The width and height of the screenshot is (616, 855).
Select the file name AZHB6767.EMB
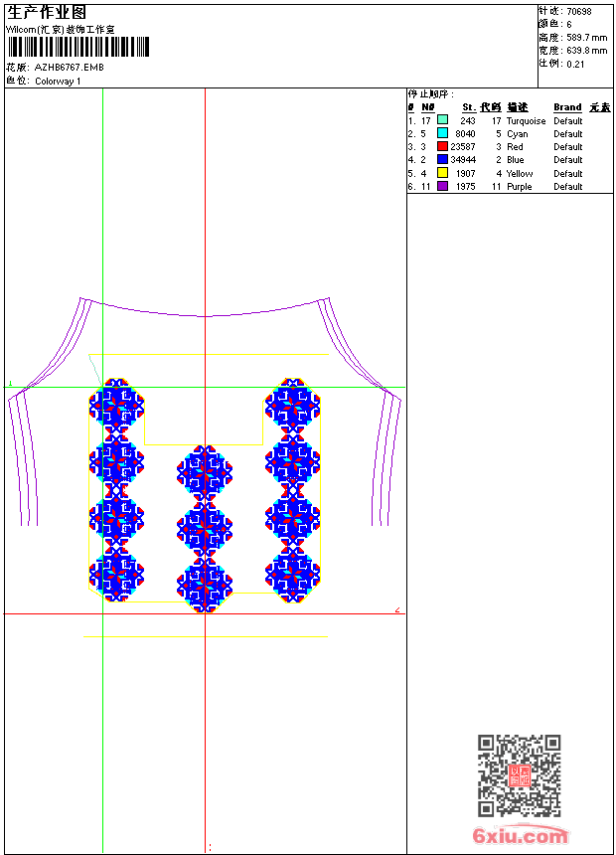69,68
